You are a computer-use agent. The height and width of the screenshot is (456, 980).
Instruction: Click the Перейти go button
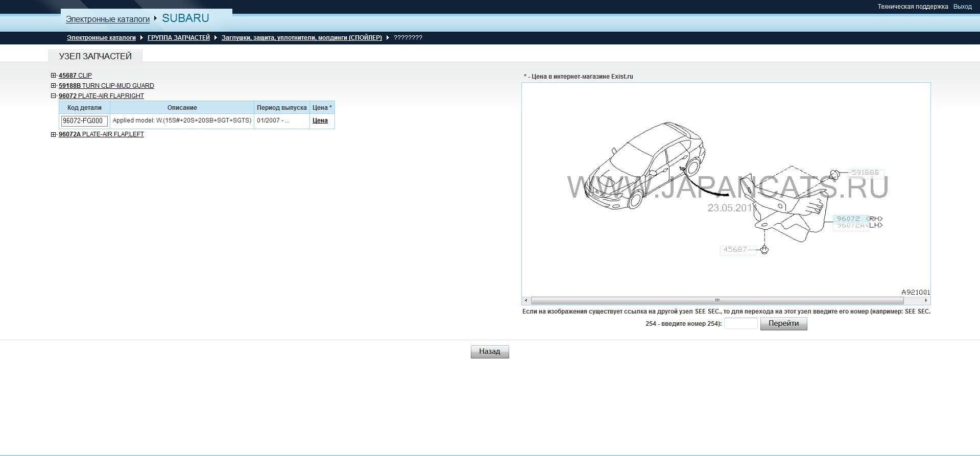783,324
